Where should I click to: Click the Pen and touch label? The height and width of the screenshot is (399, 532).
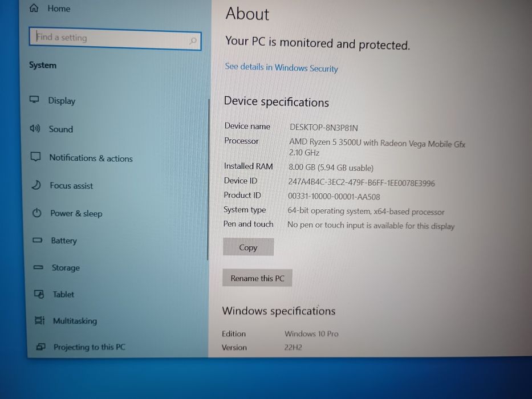coord(249,224)
